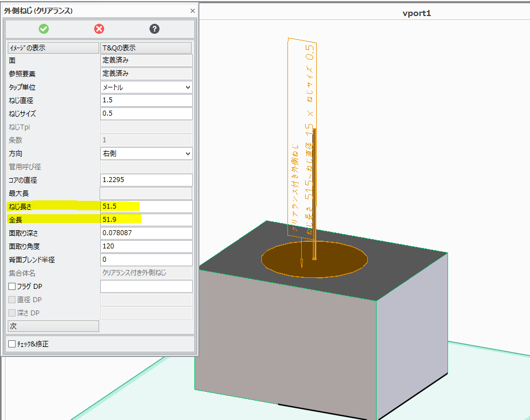This screenshot has width=530, height=420.
Task: Click the 全長 field showing 51.9
Action: (x=146, y=220)
